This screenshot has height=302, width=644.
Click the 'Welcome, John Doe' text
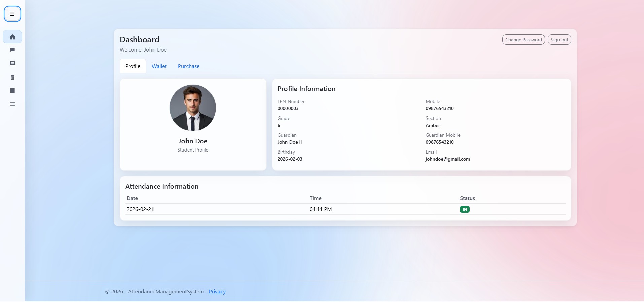tap(143, 50)
